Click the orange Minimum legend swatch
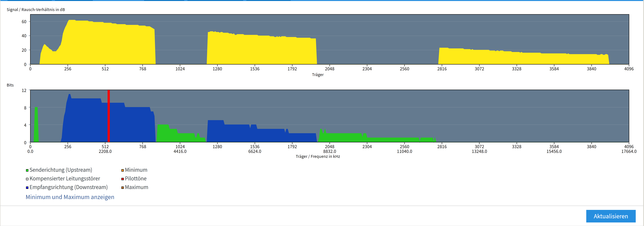644x226 pixels. coord(123,170)
